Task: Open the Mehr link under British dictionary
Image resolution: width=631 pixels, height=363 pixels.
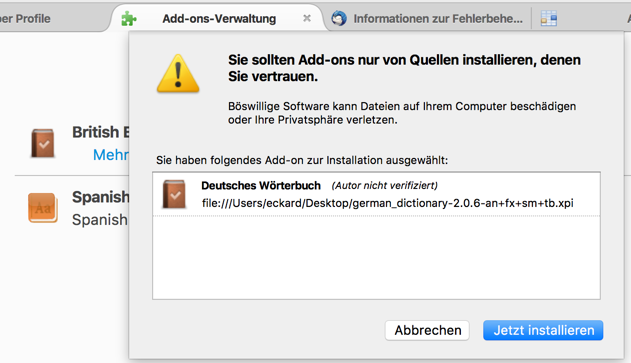Action: point(111,155)
